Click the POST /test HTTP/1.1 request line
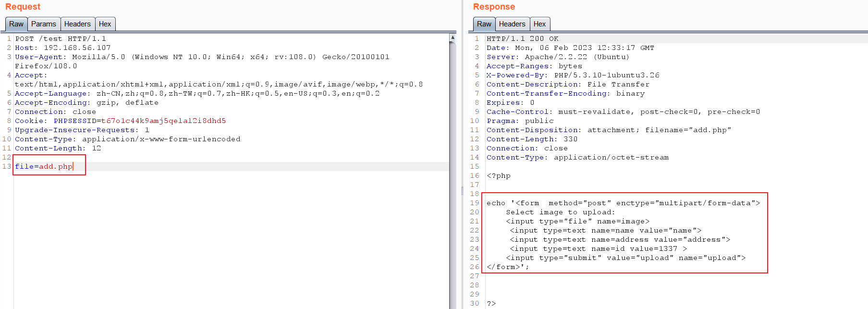 (x=61, y=38)
